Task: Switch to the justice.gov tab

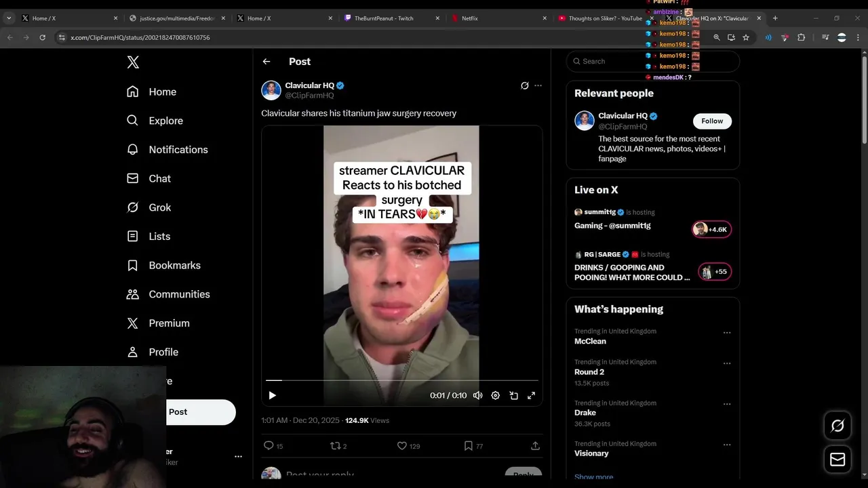Action: tap(177, 18)
